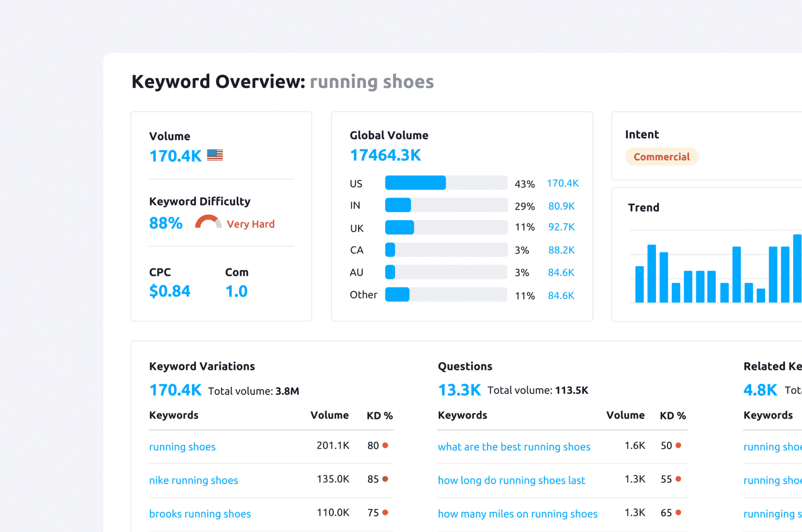Click the red KD dot for running shoes
Image resolution: width=802 pixels, height=532 pixels.
coord(385,445)
